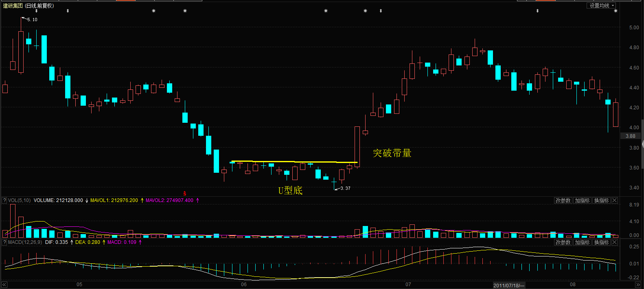Viewport: 644px width, 289px height.
Task: Click 换指标 in the VOL panel
Action: pyautogui.click(x=601, y=200)
